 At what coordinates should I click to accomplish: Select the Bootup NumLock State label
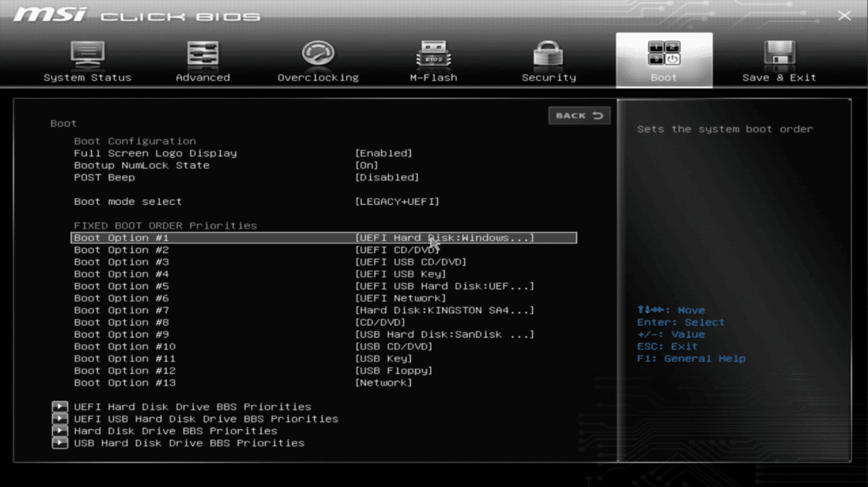(142, 166)
